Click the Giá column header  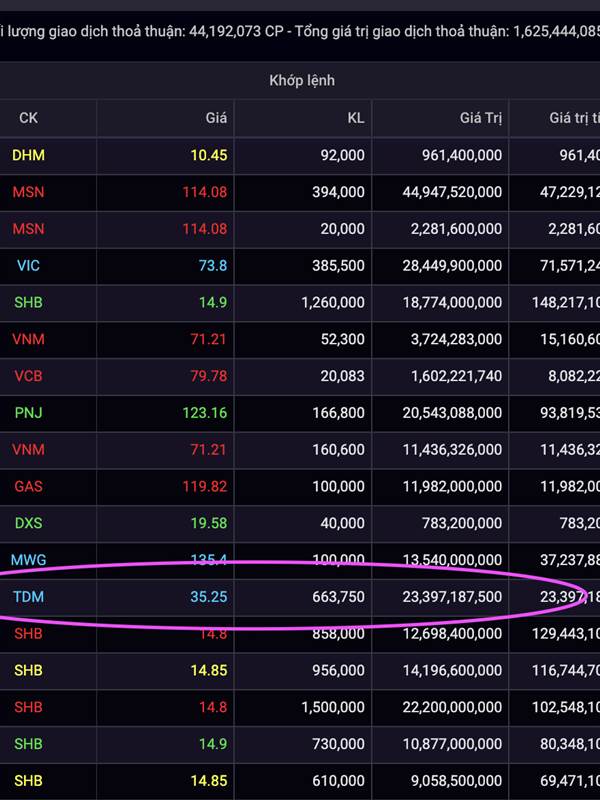click(216, 118)
